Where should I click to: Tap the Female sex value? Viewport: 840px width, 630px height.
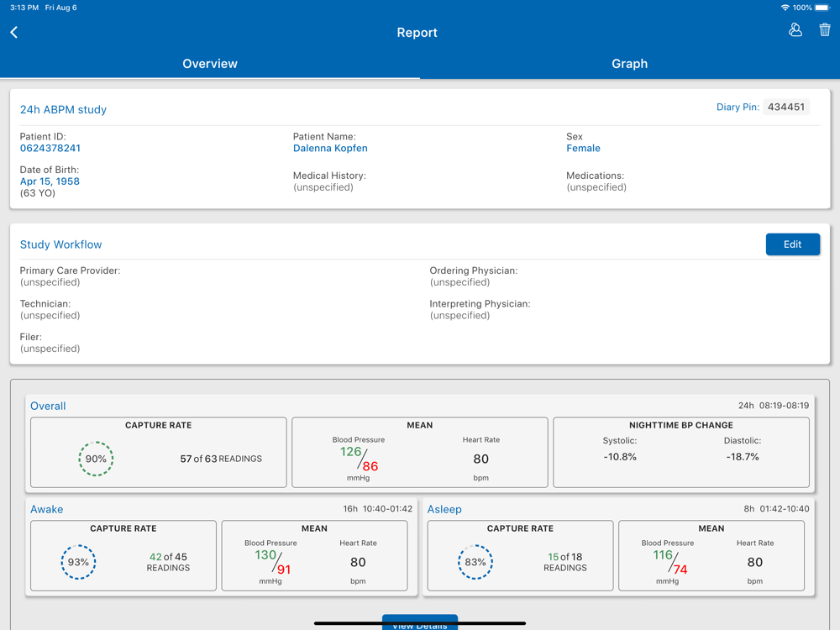pos(583,149)
